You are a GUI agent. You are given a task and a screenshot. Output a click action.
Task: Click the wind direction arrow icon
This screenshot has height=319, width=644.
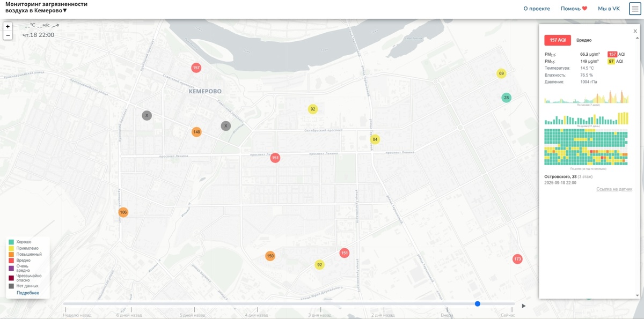(x=56, y=25)
